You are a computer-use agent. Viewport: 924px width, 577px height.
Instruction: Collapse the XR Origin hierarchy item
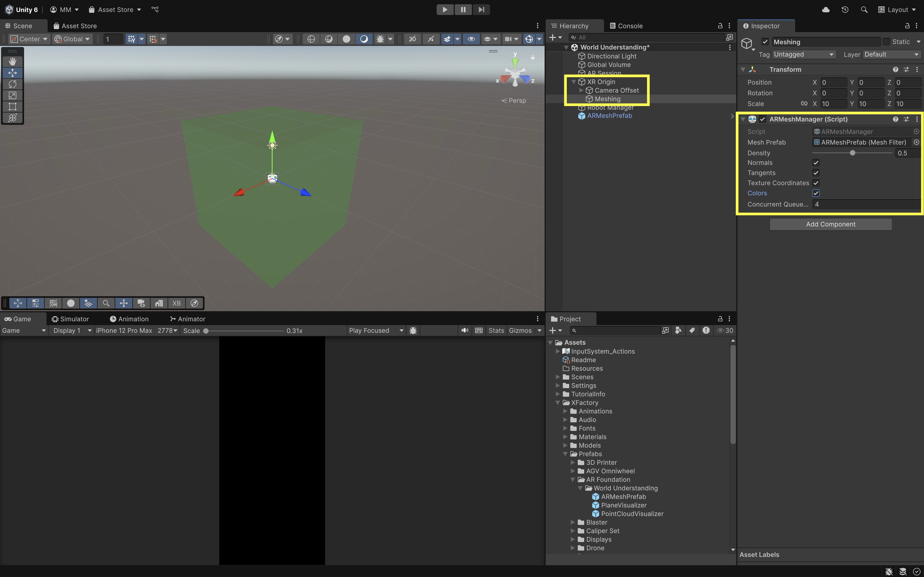(x=573, y=82)
